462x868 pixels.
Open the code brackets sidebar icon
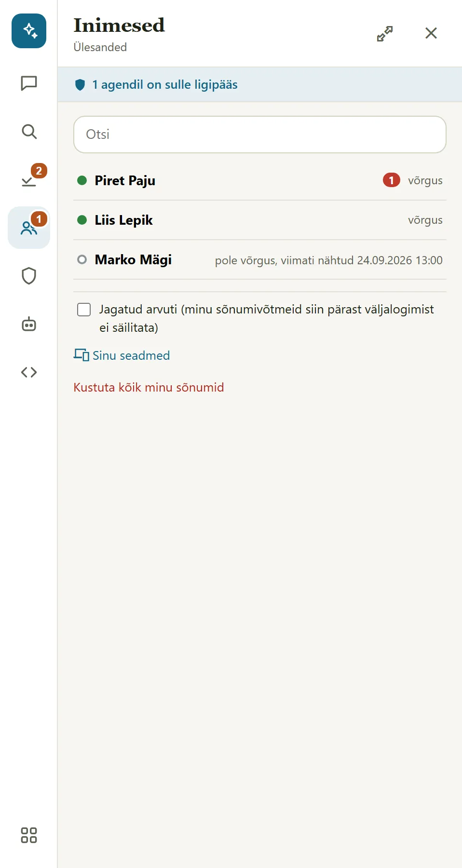coord(29,372)
